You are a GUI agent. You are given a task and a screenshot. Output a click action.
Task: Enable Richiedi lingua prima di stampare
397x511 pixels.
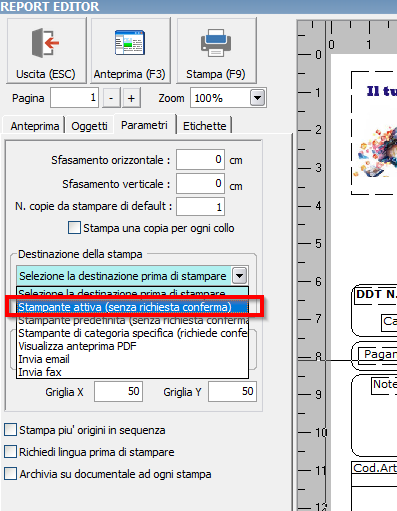point(10,452)
